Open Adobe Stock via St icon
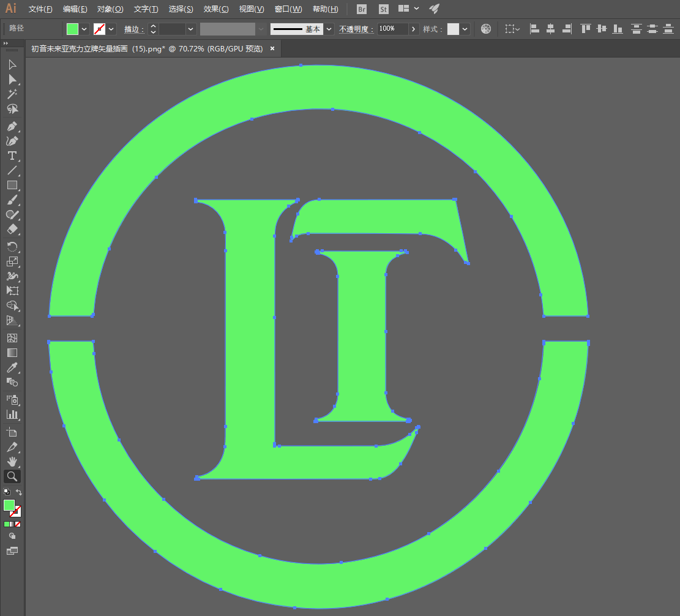The image size is (680, 616). point(383,9)
